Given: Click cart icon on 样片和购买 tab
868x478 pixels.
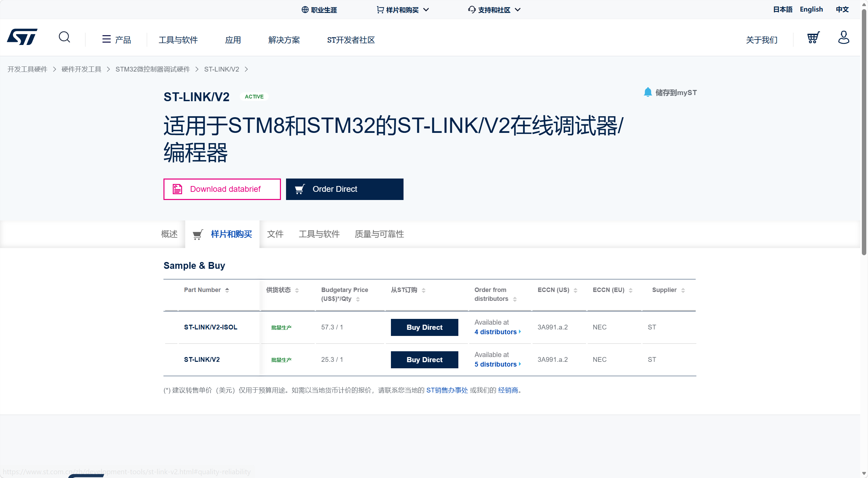Looking at the screenshot, I should point(198,234).
